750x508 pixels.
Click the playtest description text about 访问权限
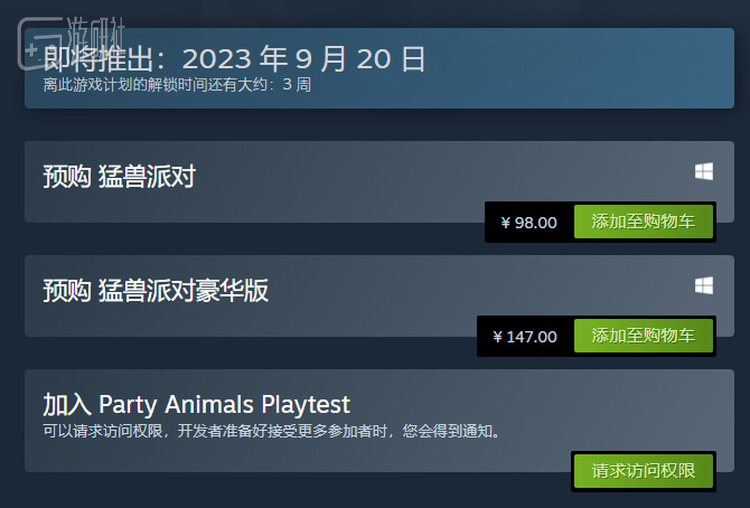pos(272,431)
